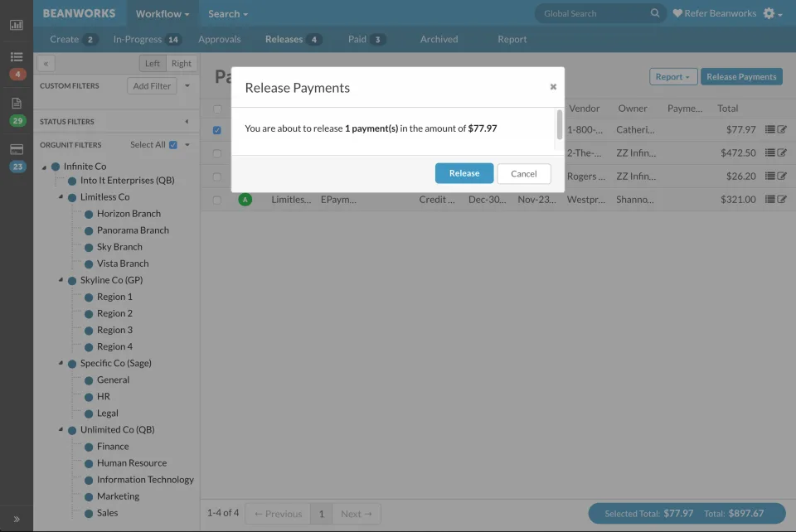Check the $26.20 payment row checkbox
Viewport: 796px width, 532px height.
click(217, 177)
